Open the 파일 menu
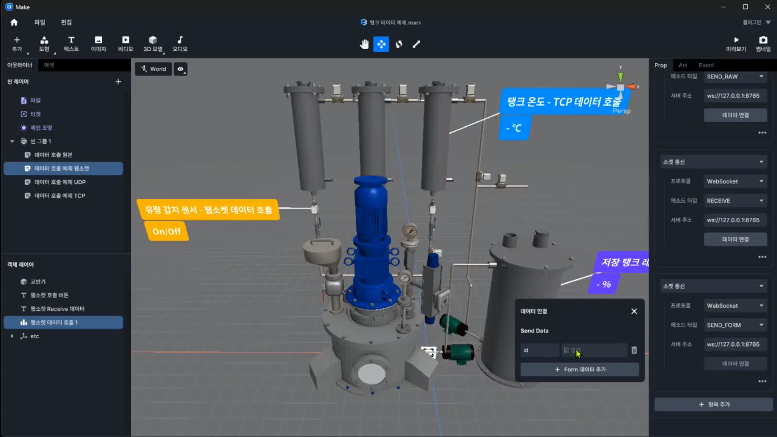The height and width of the screenshot is (437, 777). pos(40,21)
